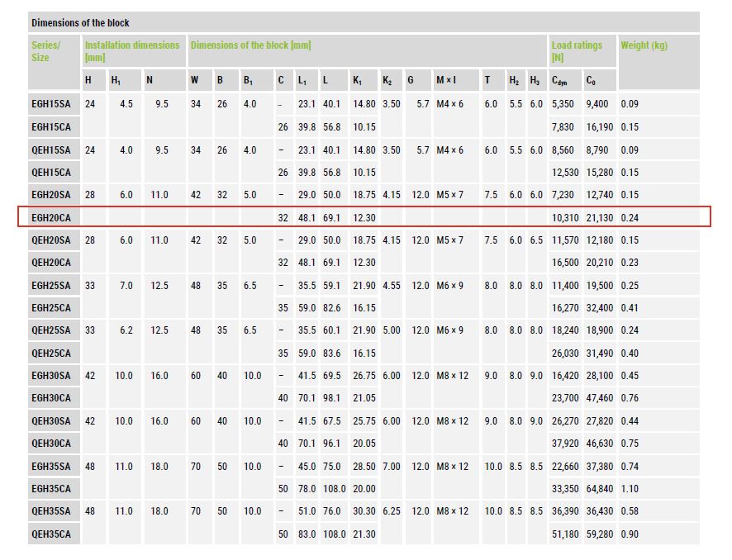Click the K1 column header
This screenshot has height=560, width=732.
[x=358, y=80]
